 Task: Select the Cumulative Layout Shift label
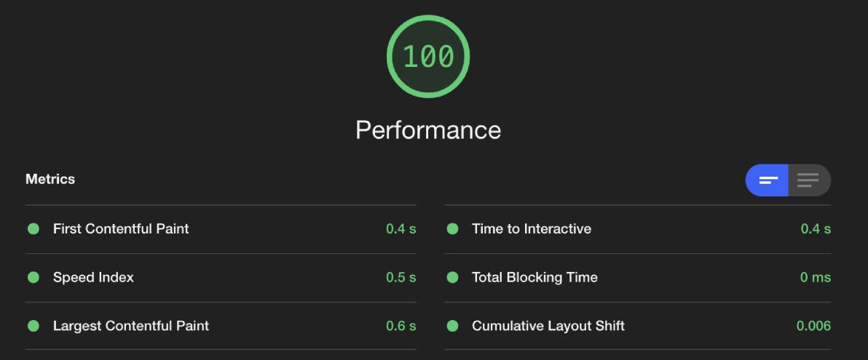click(548, 327)
